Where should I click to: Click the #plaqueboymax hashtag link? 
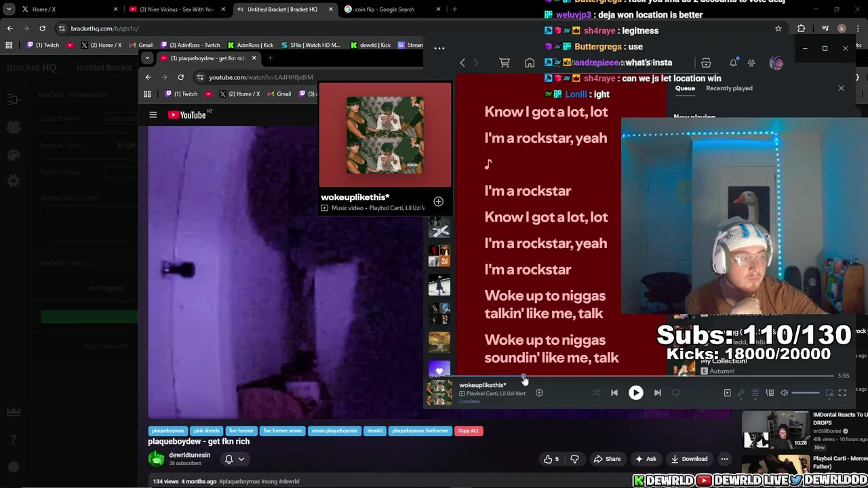tap(239, 481)
